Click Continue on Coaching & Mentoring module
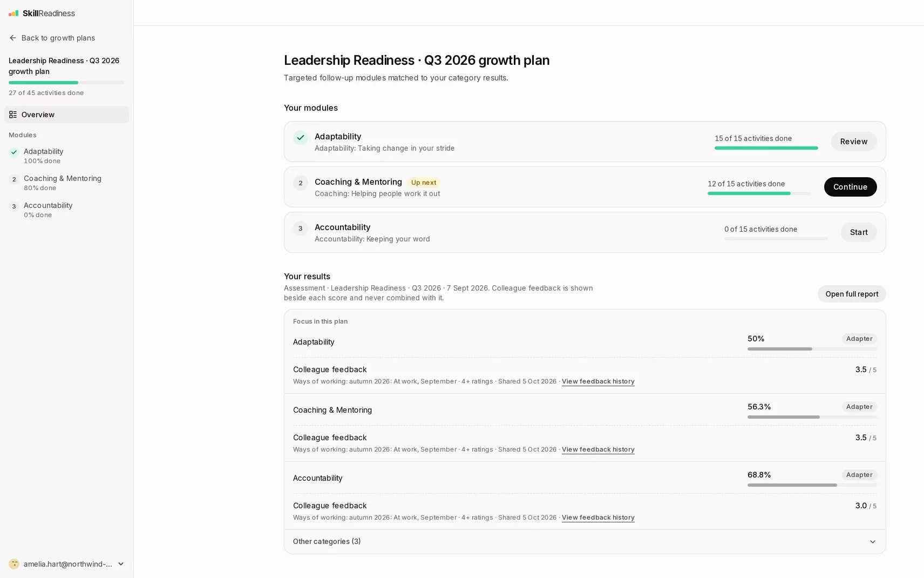 [851, 187]
